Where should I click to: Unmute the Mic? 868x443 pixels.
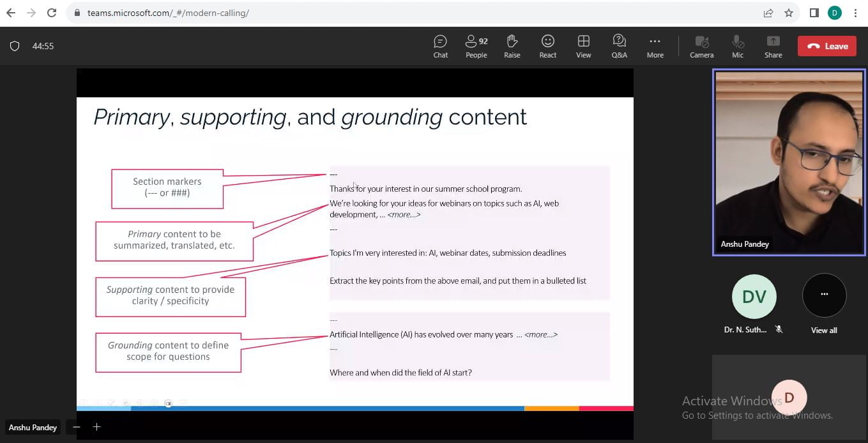tap(738, 46)
